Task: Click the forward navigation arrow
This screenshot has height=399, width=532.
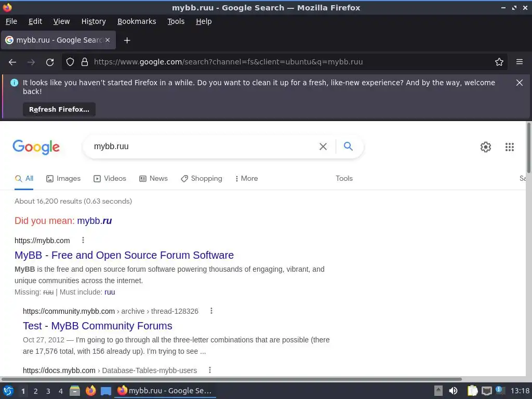Action: pos(31,62)
